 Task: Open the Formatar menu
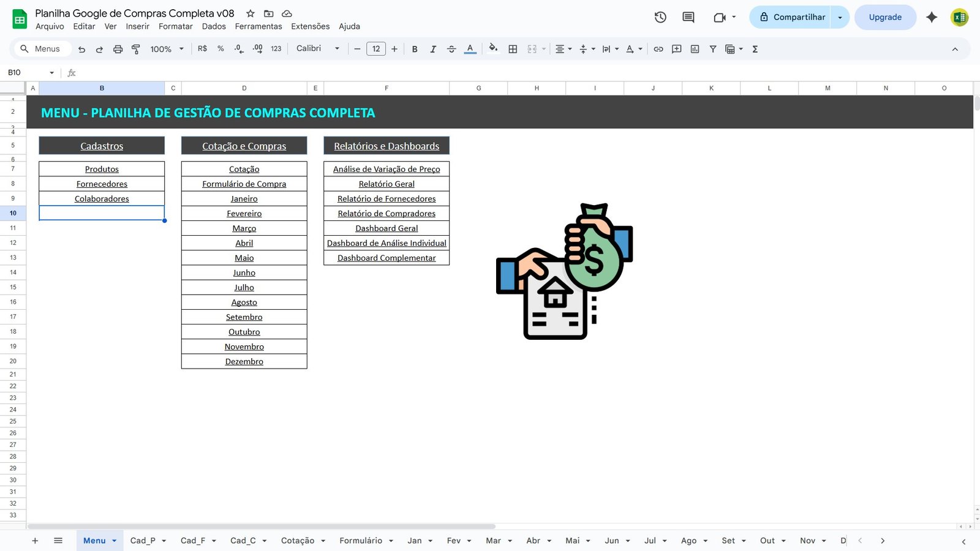(175, 26)
